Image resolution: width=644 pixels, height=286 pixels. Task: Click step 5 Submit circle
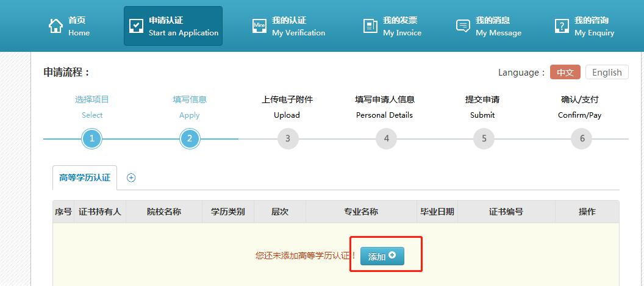pos(484,138)
